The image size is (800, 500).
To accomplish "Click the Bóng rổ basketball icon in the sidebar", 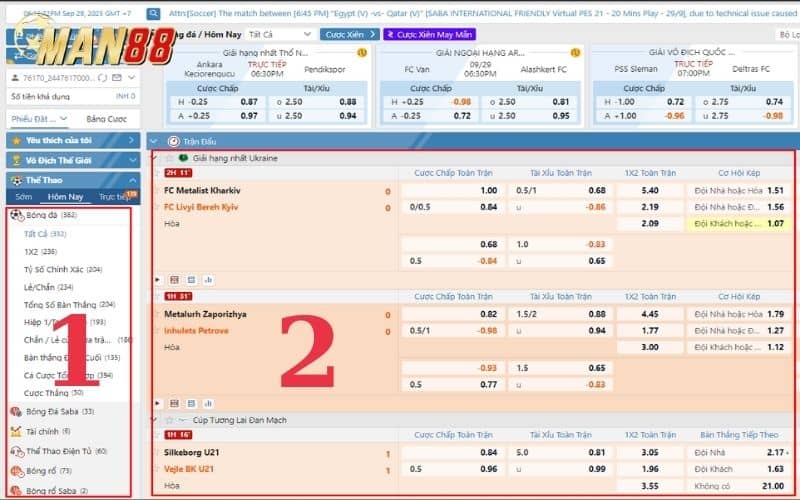I will (x=16, y=471).
